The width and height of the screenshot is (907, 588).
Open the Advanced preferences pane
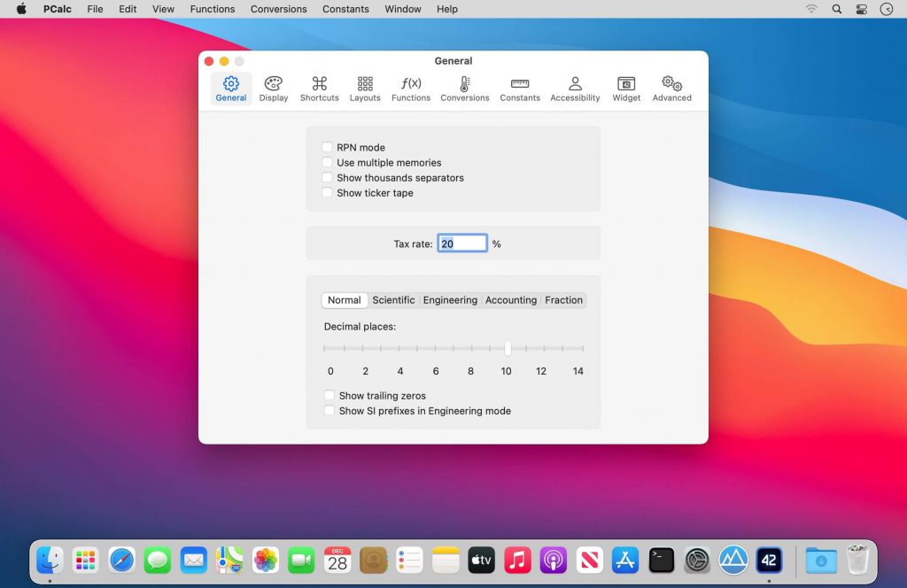(671, 88)
